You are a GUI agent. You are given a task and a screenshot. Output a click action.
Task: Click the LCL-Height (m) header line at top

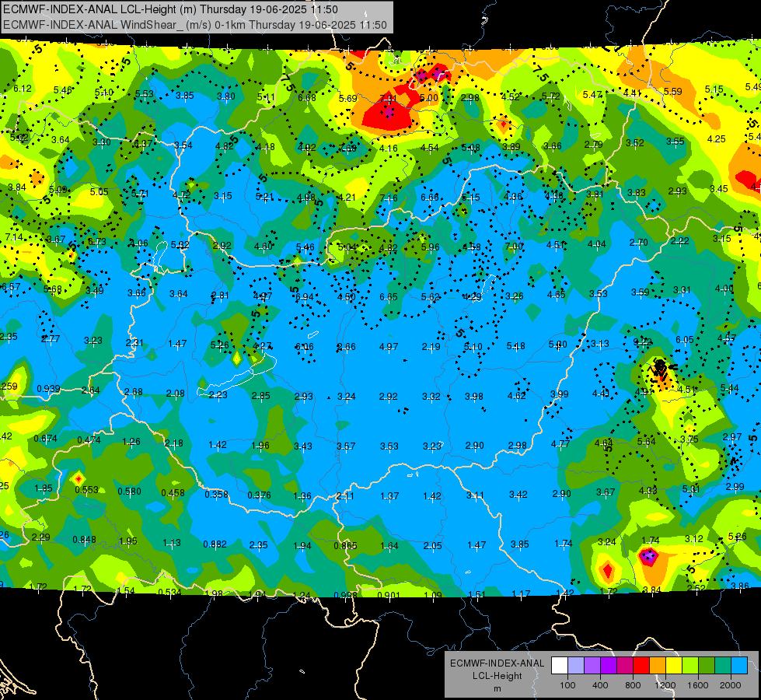170,9
